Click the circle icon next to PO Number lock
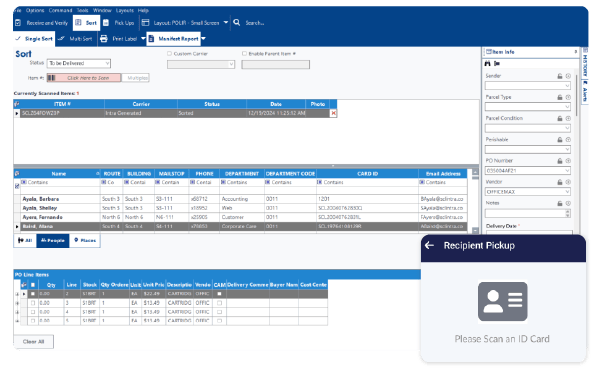This screenshot has width=601, height=376. pos(568,161)
